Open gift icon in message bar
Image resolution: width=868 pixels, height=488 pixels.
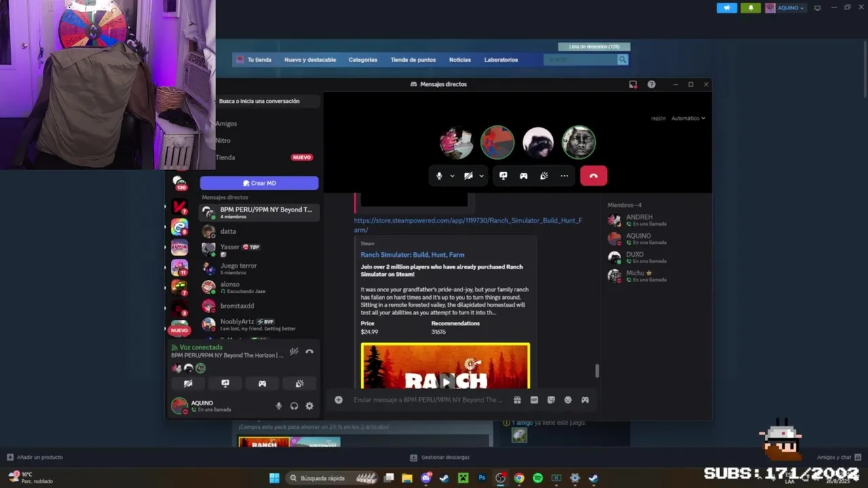pyautogui.click(x=517, y=400)
